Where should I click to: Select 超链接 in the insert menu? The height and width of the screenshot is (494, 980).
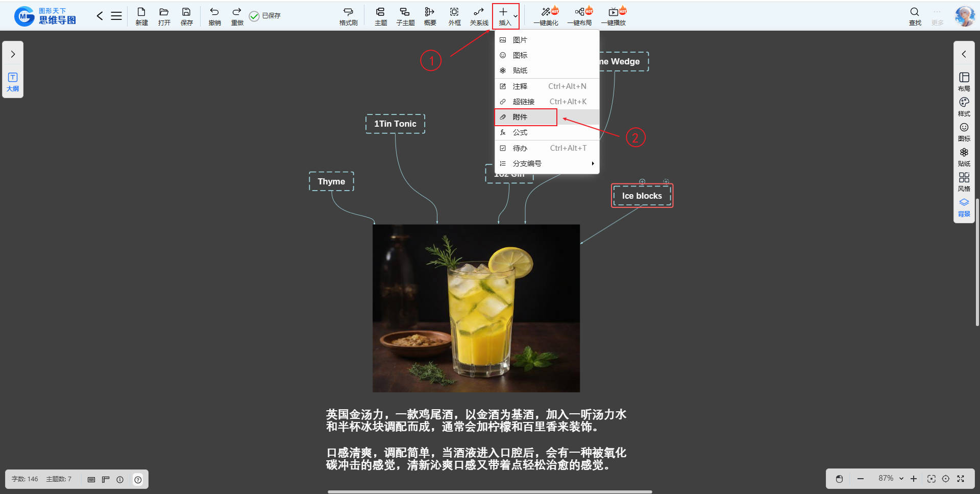click(524, 102)
